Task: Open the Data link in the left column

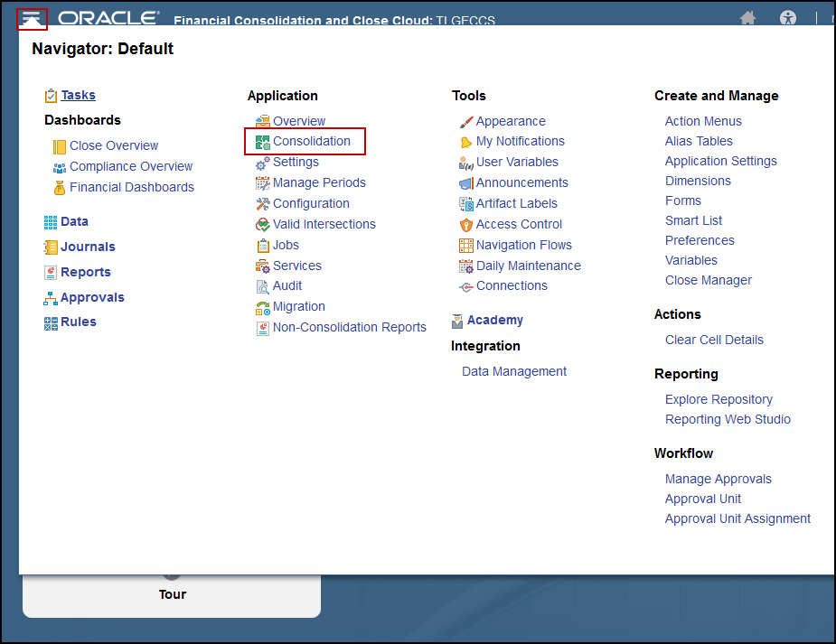Action: point(74,221)
